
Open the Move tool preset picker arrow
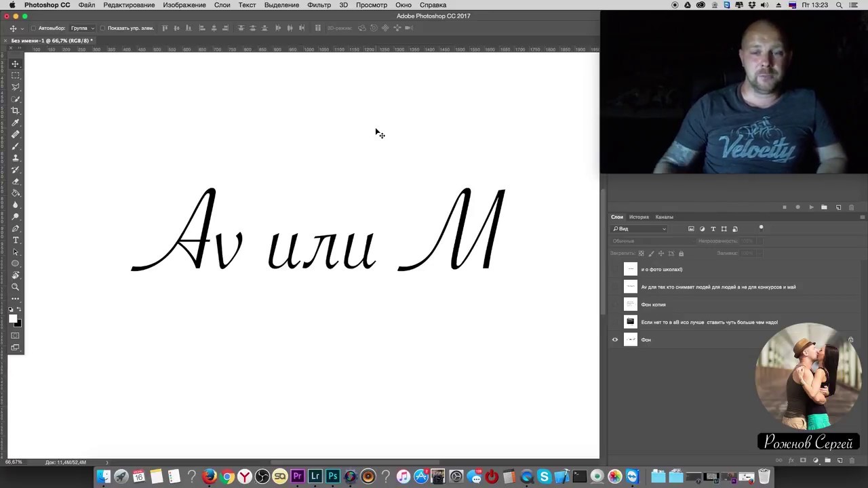[24, 28]
